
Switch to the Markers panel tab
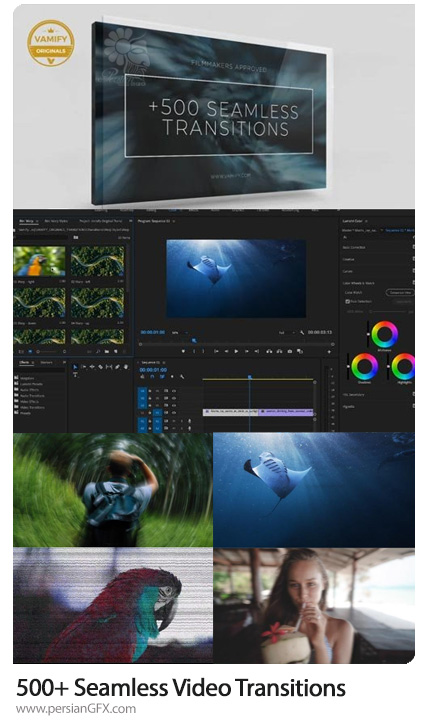(x=46, y=362)
